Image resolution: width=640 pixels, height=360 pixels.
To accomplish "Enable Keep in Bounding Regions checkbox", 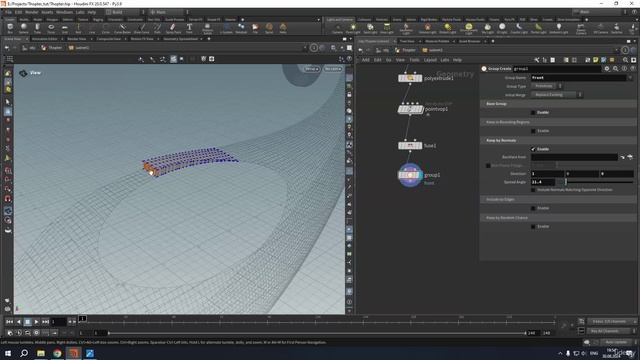I will (x=533, y=131).
